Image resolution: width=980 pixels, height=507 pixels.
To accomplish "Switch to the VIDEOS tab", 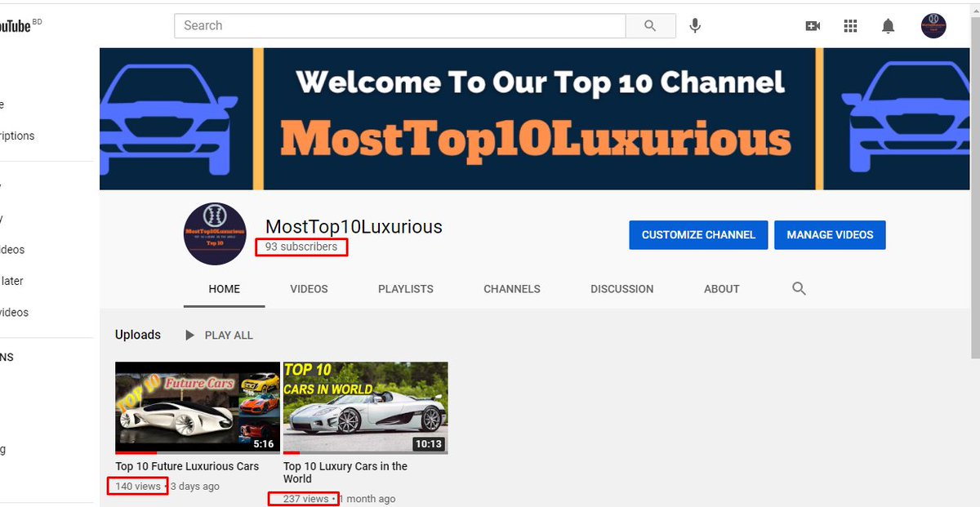I will [309, 289].
